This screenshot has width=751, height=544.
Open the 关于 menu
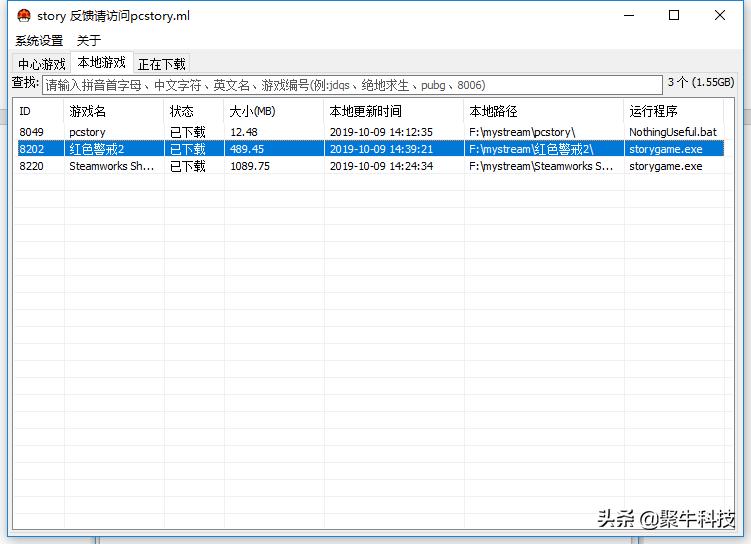(89, 41)
